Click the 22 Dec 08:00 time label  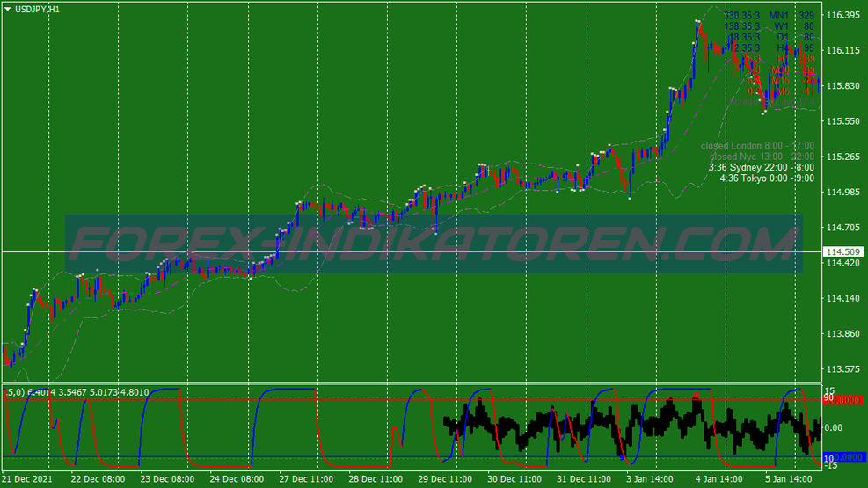pyautogui.click(x=98, y=479)
